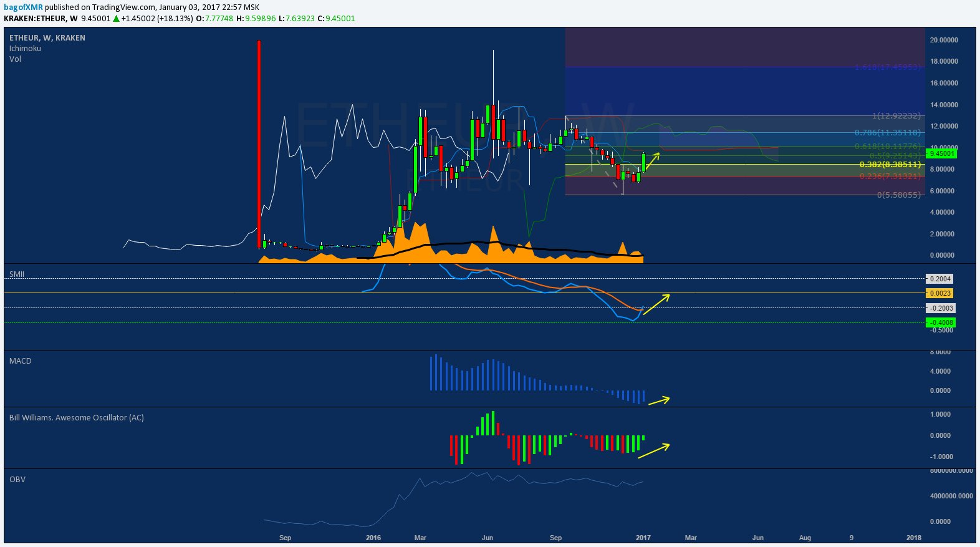Select the OBV pane label

point(17,480)
